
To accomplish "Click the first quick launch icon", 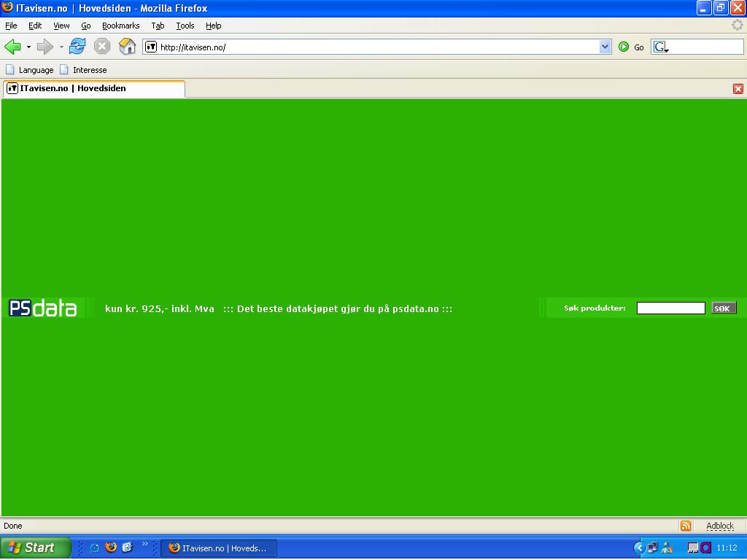I will [x=94, y=548].
